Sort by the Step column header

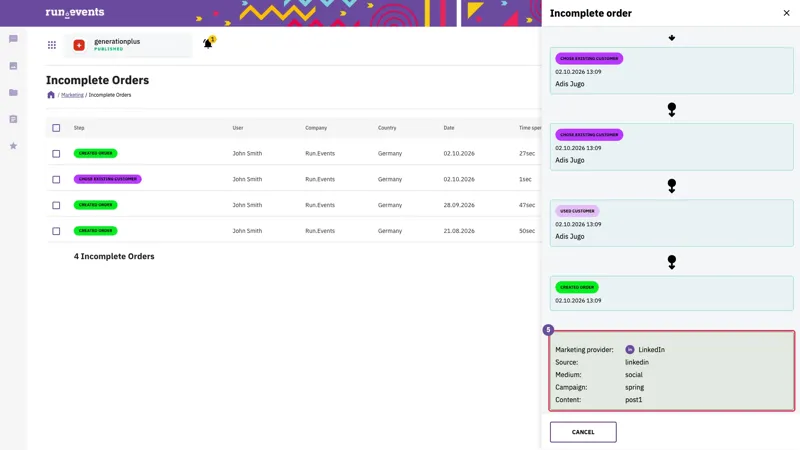(79, 128)
